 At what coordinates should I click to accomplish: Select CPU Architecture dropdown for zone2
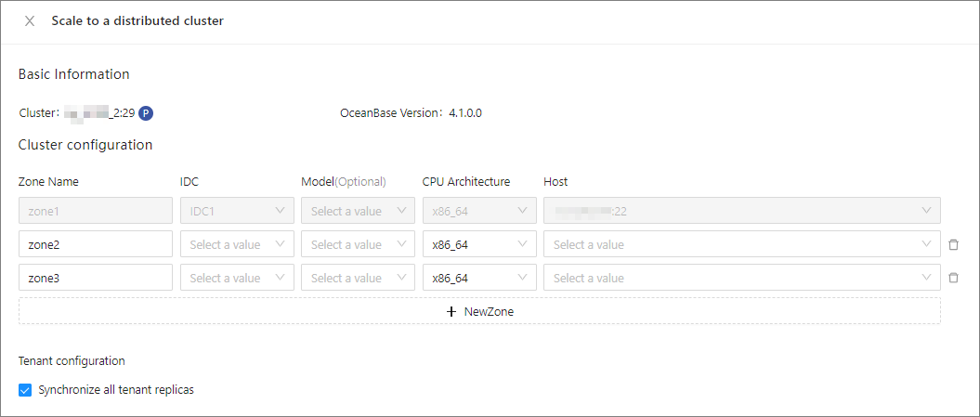click(x=478, y=245)
